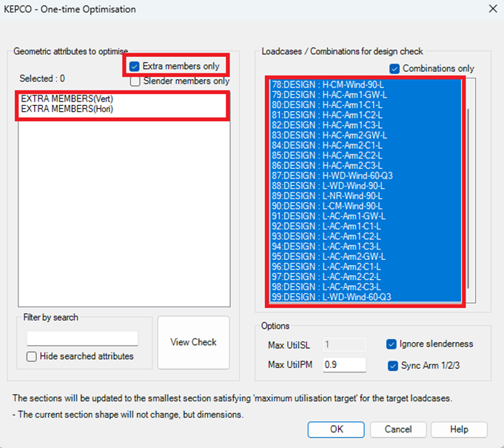Confirm with the OK button
Screen dimensions: 504x448
pos(336,429)
